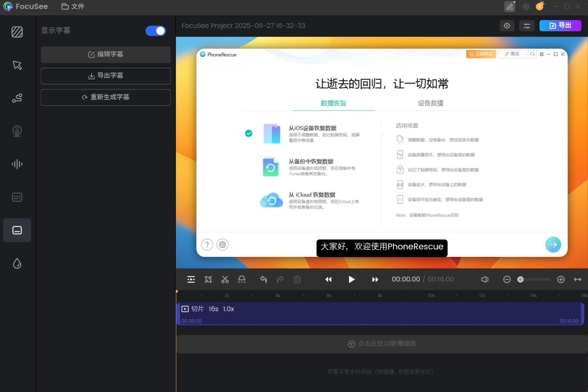Click the speed tool icon beside scissors
This screenshot has width=588, height=392.
coord(242,279)
